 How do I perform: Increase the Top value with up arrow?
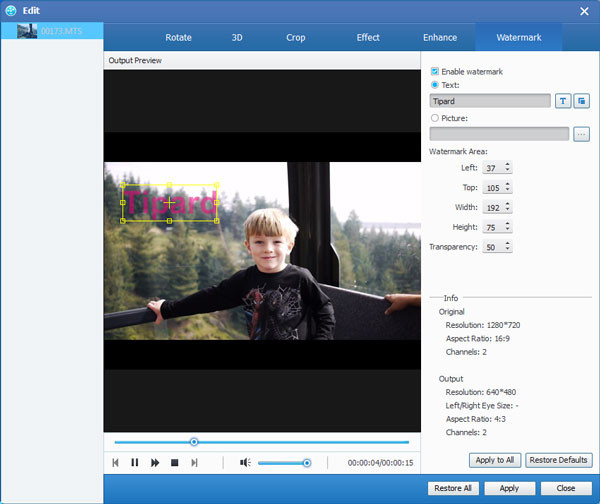(507, 184)
